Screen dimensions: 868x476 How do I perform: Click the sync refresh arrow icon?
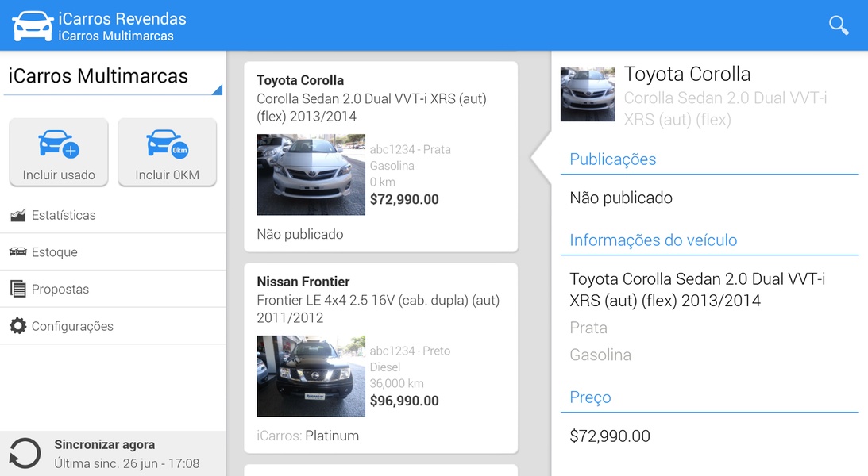tap(25, 454)
